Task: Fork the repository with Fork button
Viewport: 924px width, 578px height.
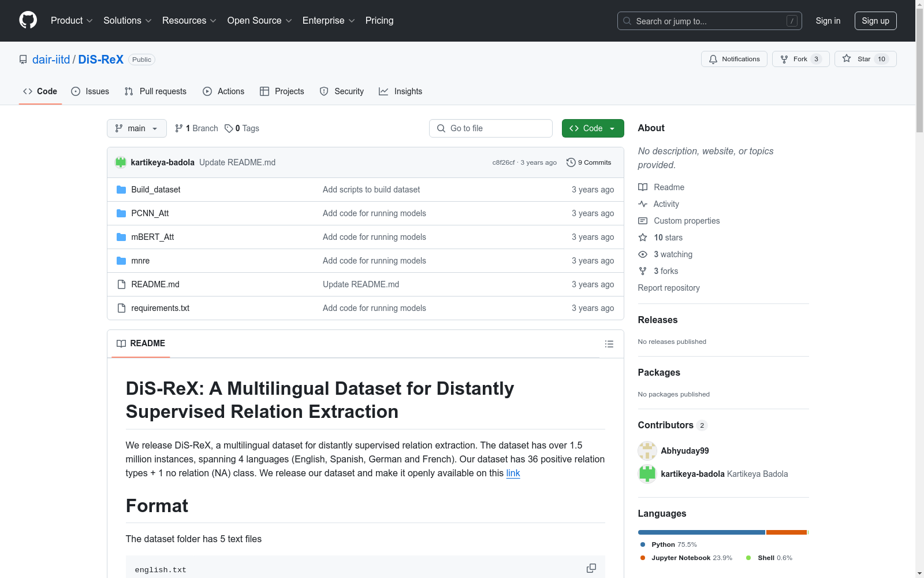Action: [801, 59]
